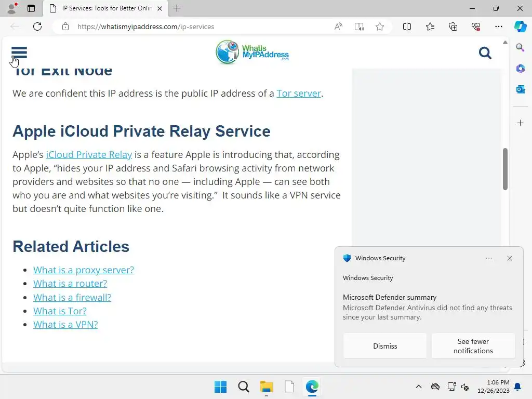Open Split screen icon in toolbar

[x=407, y=26]
